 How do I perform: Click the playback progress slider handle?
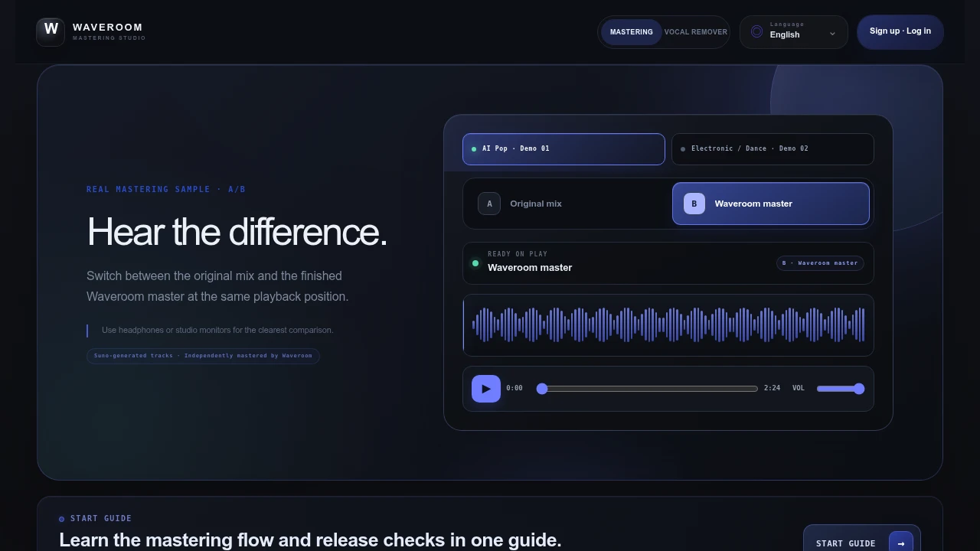click(x=542, y=389)
